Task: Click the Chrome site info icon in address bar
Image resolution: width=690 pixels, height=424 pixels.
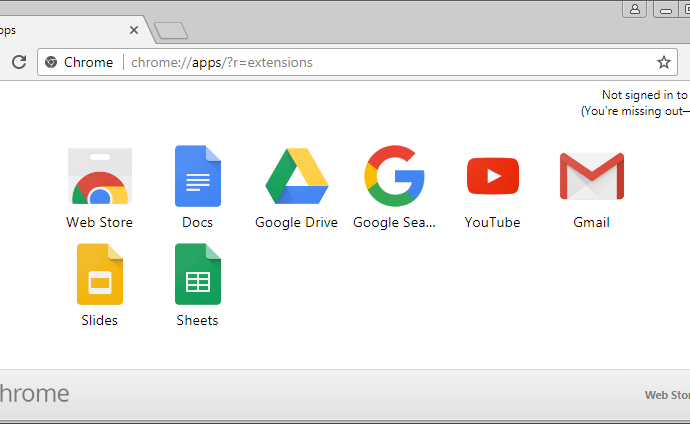Action: pyautogui.click(x=51, y=62)
